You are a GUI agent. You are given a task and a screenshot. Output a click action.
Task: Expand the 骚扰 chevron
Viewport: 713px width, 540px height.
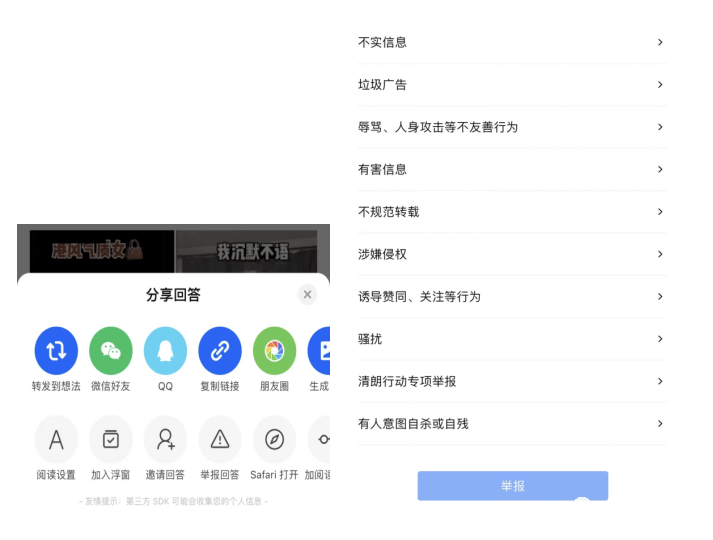[x=660, y=339]
